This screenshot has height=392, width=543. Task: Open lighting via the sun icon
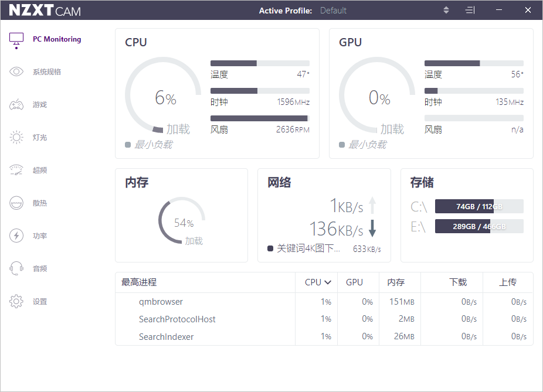[x=16, y=138]
